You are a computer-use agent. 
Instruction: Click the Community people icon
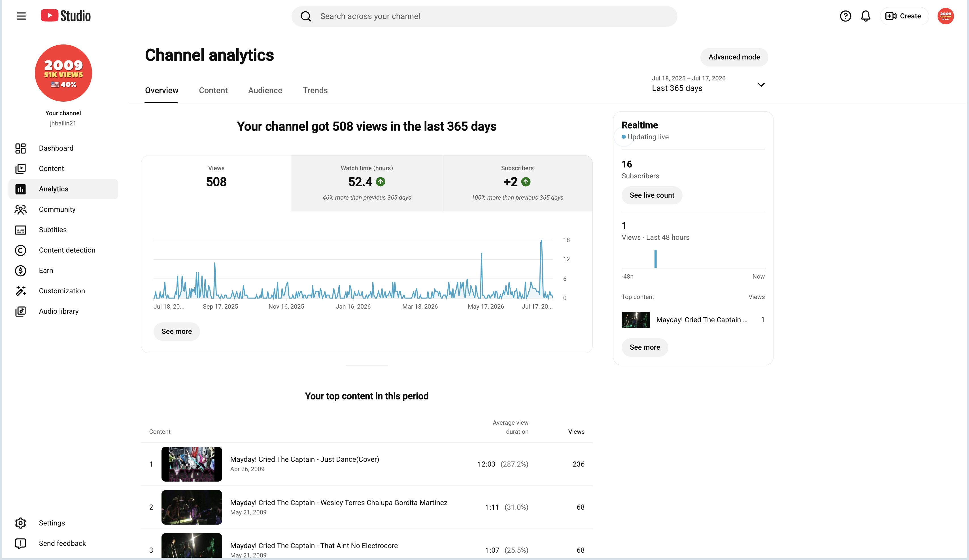pos(20,210)
